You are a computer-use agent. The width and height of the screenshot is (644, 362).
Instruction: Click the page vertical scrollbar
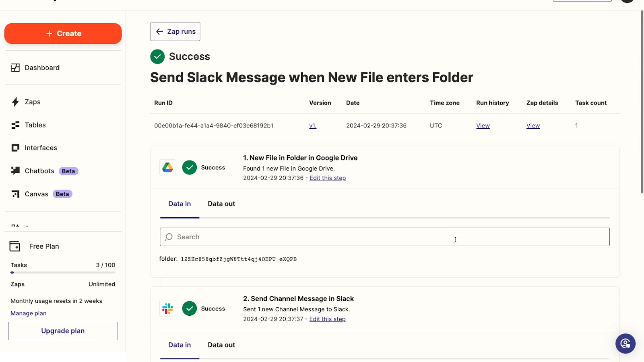[x=642, y=101]
